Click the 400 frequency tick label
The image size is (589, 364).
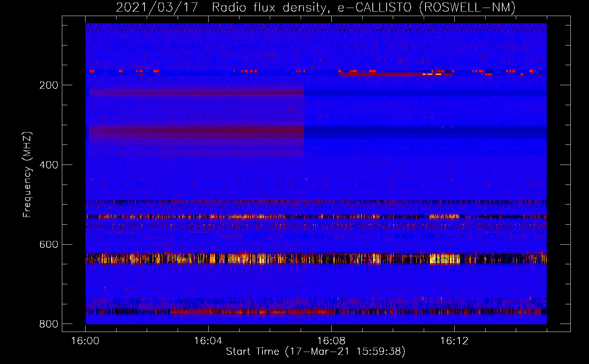(x=49, y=165)
